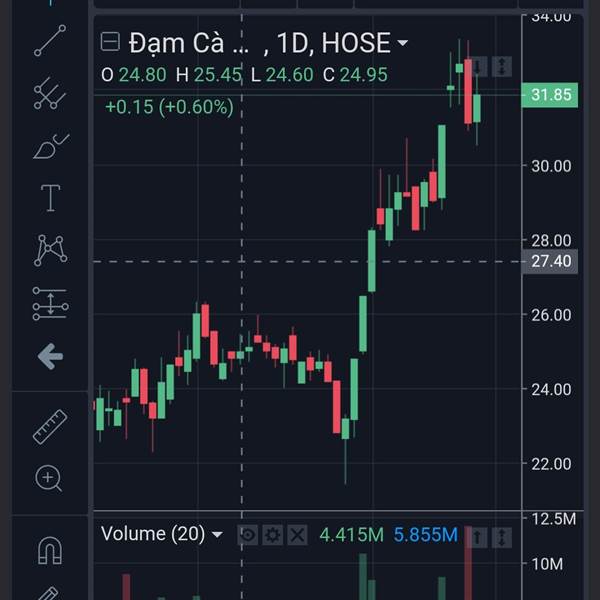Click the 30.00 price axis label
This screenshot has height=600, width=600.
(551, 166)
